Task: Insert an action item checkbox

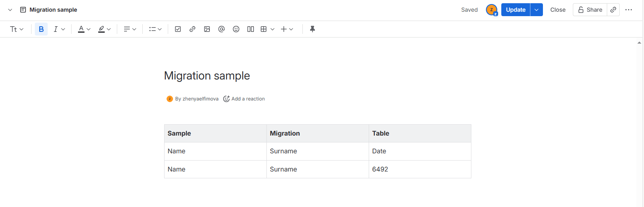Action: point(178,29)
